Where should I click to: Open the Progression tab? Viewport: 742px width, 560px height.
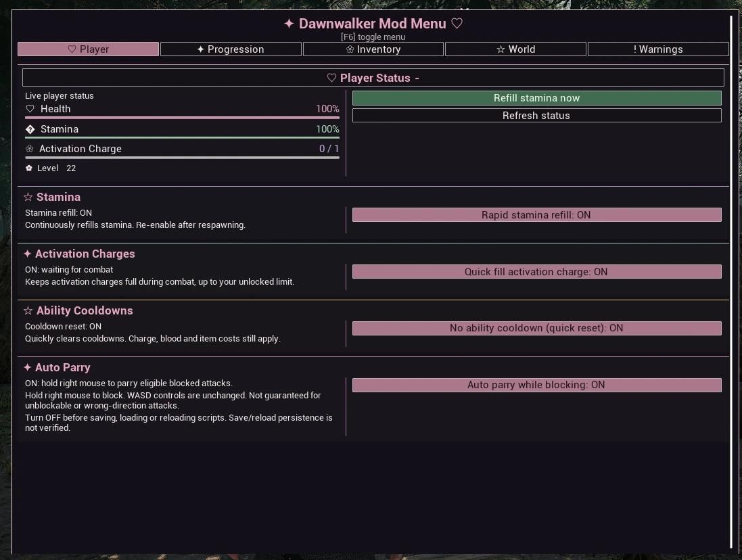[x=231, y=49]
